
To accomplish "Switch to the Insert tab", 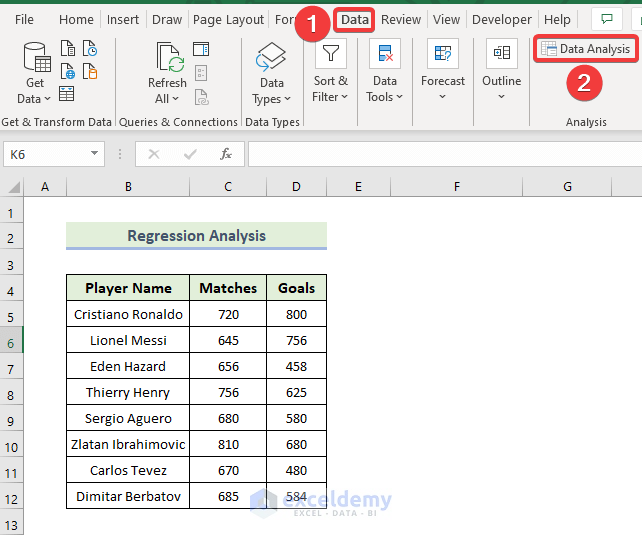I will (x=122, y=19).
